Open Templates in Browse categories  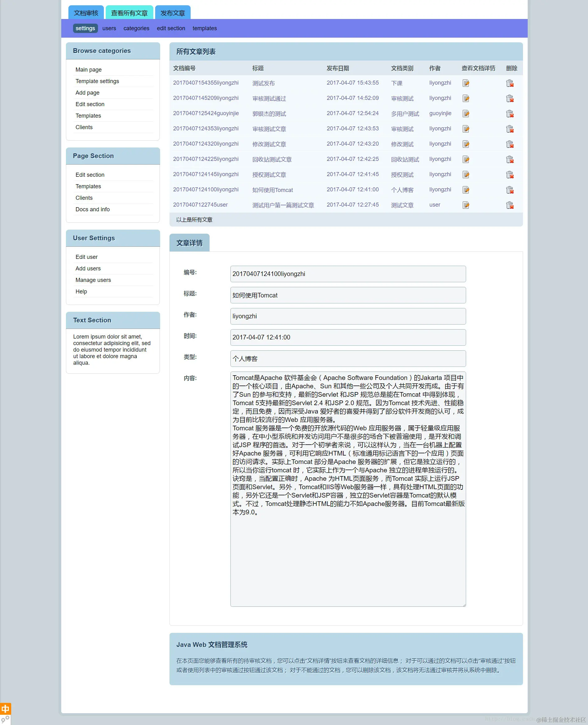[x=88, y=115]
